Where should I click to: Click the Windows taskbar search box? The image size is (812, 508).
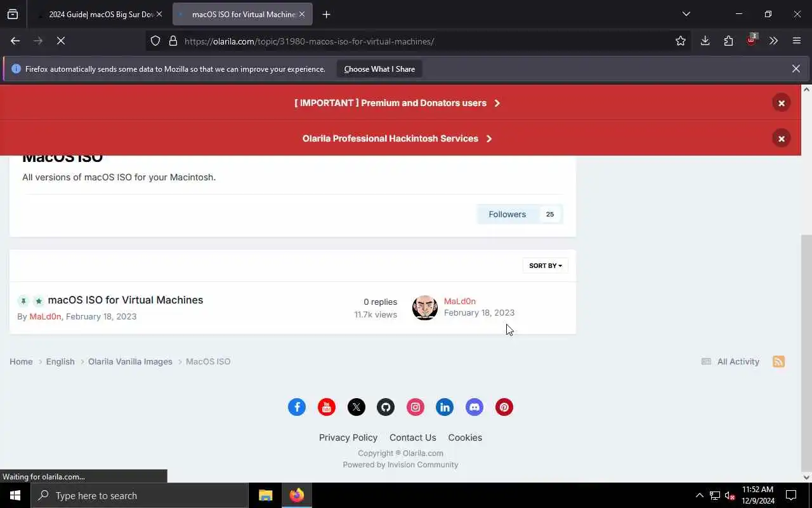click(x=140, y=495)
